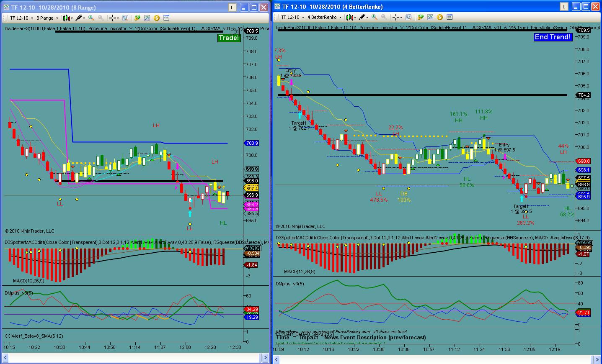
Task: Click zoom in icon in BetterRenko window
Action: pos(374,17)
